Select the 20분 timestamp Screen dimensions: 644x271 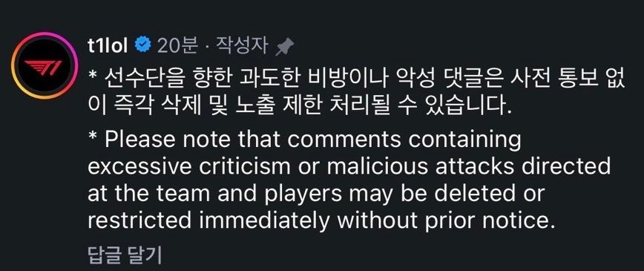click(x=178, y=47)
